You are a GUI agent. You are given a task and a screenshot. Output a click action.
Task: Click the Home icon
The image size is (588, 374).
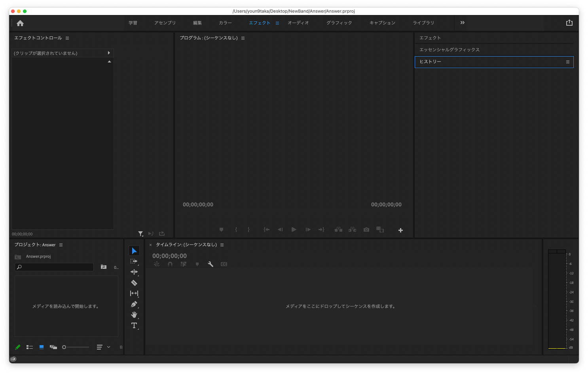pyautogui.click(x=20, y=23)
